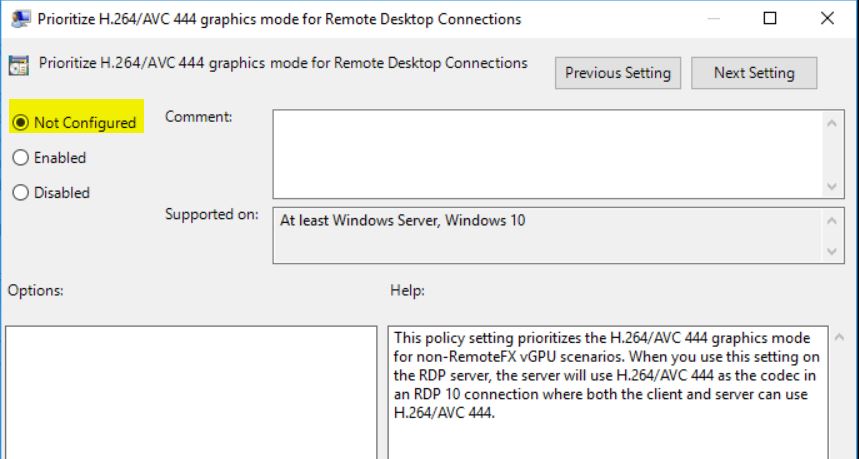Click the policy setting icon beside heading

click(x=19, y=65)
